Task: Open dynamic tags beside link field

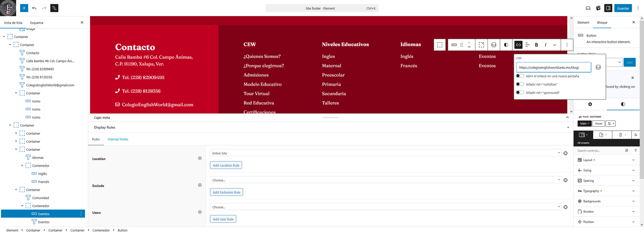Action: point(598,67)
